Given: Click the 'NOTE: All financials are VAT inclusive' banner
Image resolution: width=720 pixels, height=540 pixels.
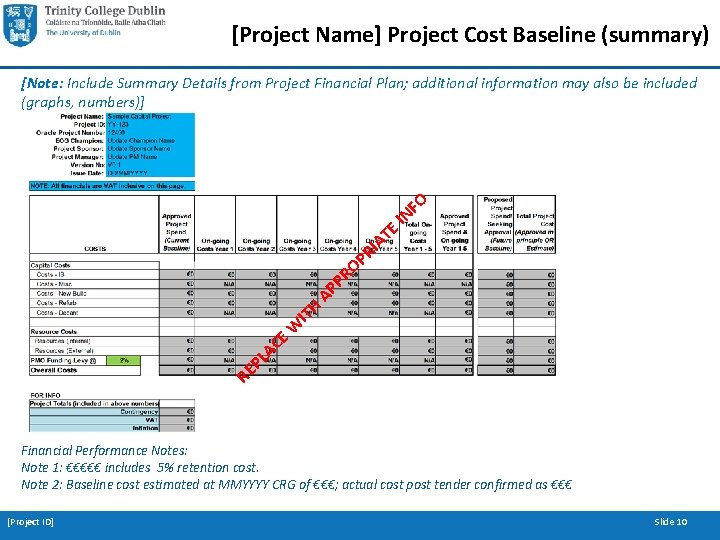Looking at the screenshot, I should (x=112, y=186).
